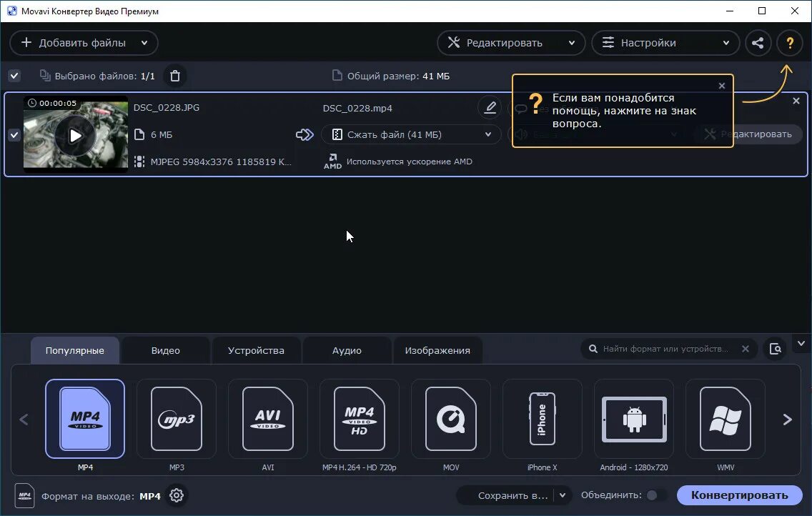The width and height of the screenshot is (812, 516).
Task: Click the Используется ускорение AMD label
Action: pos(409,162)
